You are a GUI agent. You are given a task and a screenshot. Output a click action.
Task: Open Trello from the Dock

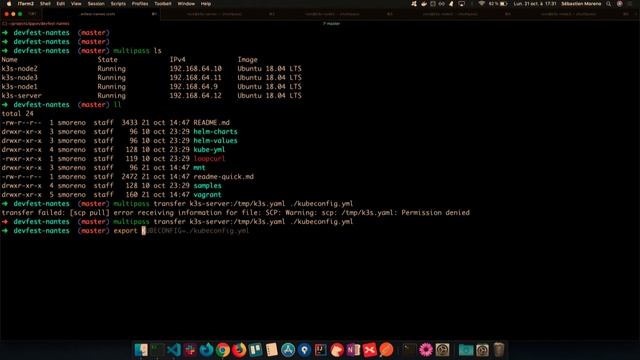click(255, 350)
